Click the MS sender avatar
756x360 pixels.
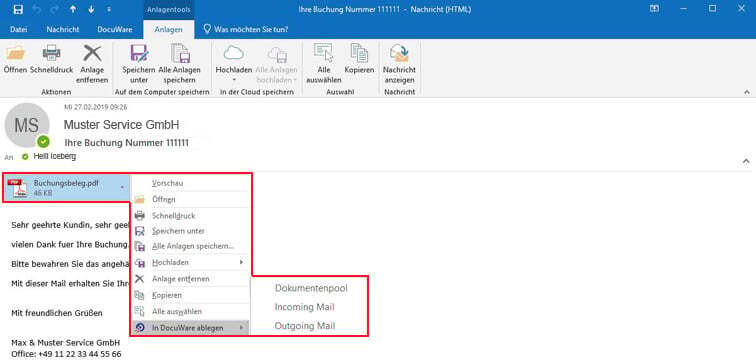tap(27, 125)
